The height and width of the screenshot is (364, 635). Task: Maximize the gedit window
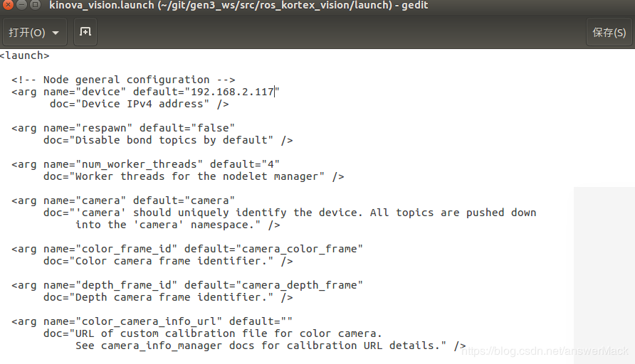[35, 5]
